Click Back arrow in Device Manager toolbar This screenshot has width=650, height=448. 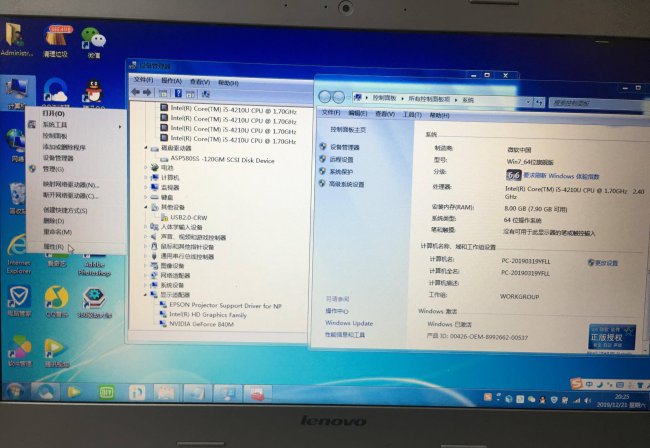136,92
